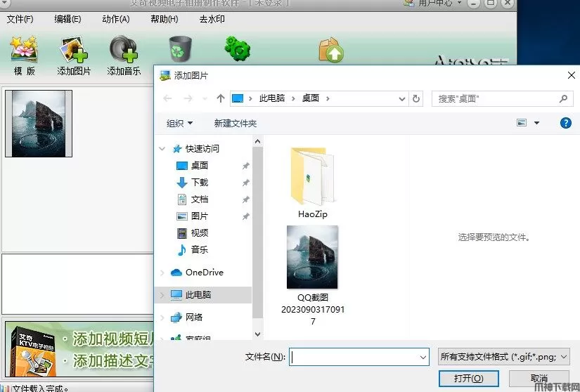Click the 添加音乐 add music icon
580x392 pixels.
coord(124,51)
